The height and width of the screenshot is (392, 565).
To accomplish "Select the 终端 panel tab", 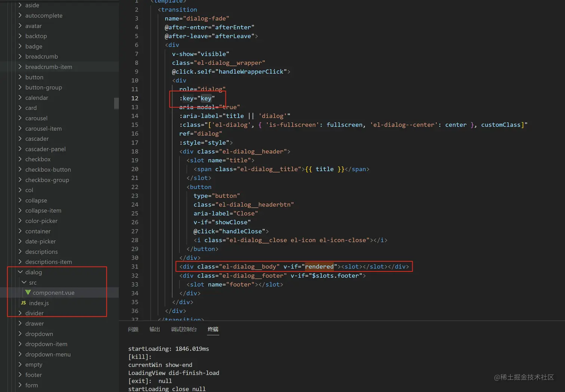I will [213, 329].
